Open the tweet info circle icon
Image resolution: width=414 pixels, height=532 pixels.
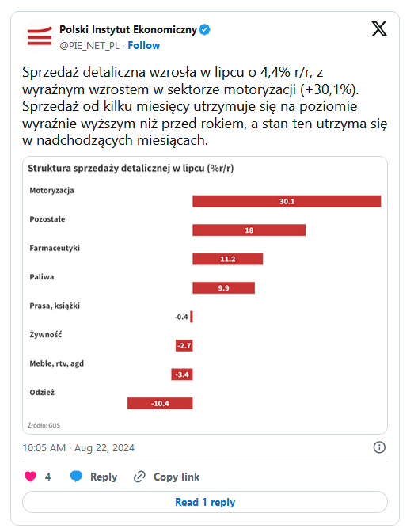coord(379,447)
